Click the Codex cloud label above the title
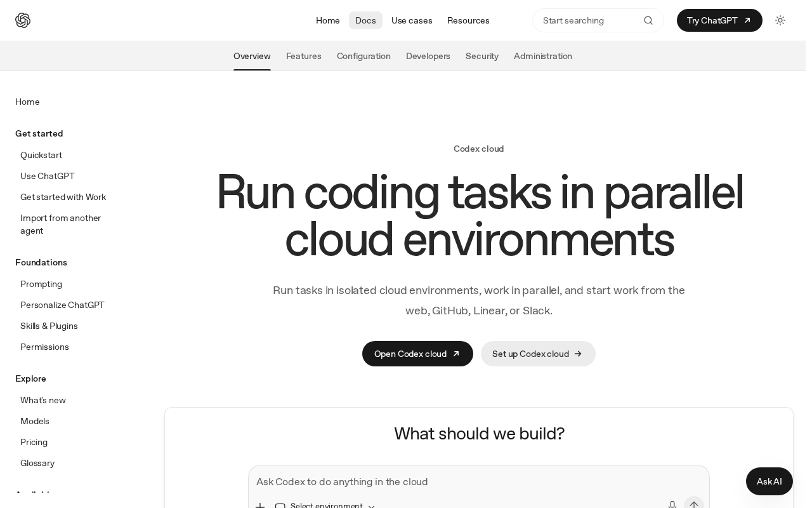 479,149
